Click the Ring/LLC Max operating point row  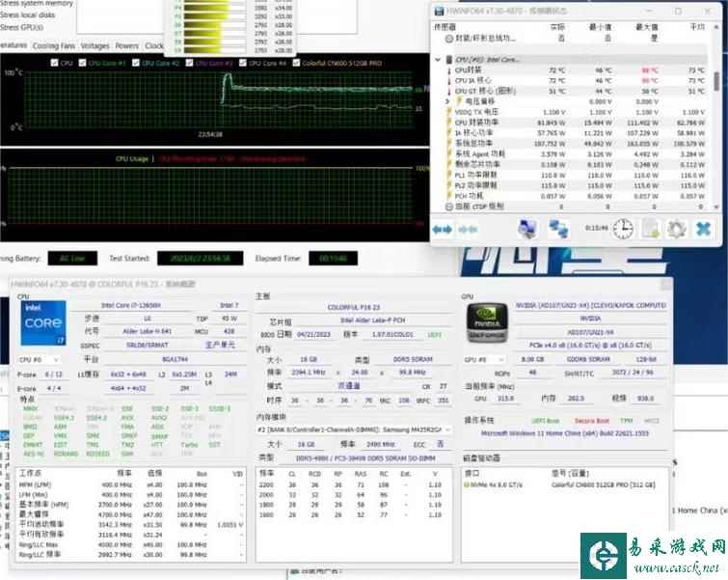click(130, 544)
